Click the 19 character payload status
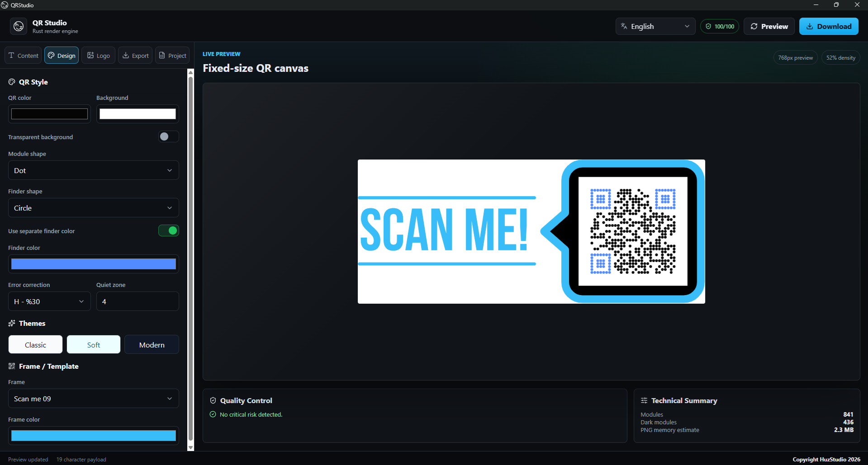Viewport: 868px width, 465px height. (81, 460)
